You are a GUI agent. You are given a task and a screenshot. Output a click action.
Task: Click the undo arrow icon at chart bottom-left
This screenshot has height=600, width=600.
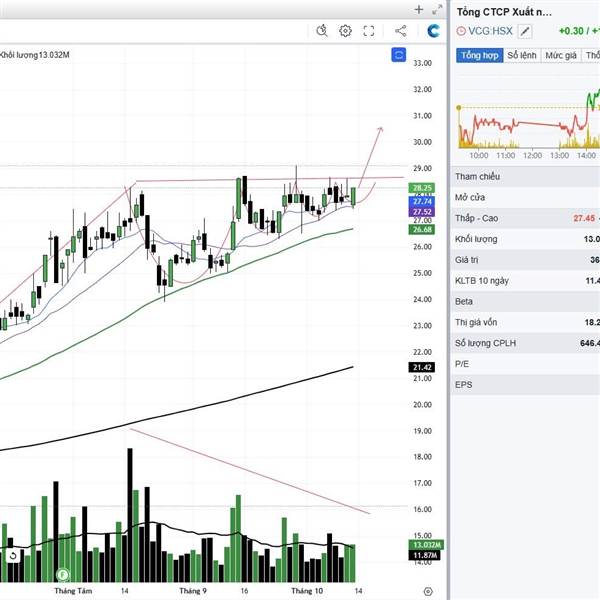(13, 556)
